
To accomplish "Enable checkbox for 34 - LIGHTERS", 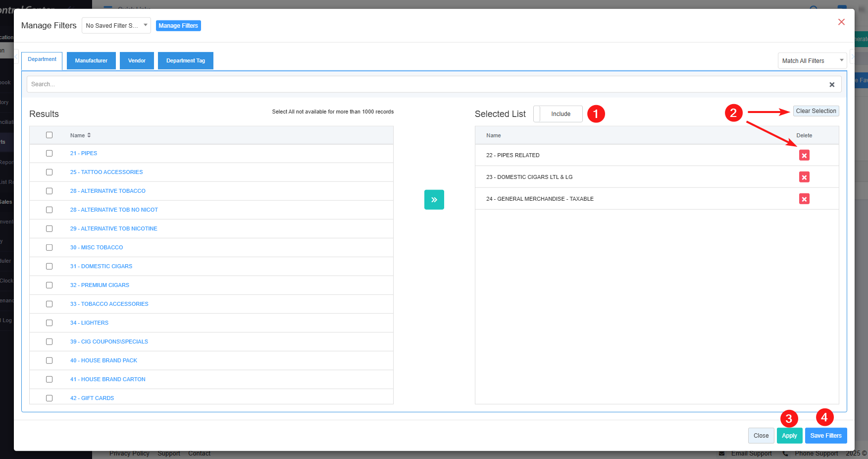I will tap(49, 323).
